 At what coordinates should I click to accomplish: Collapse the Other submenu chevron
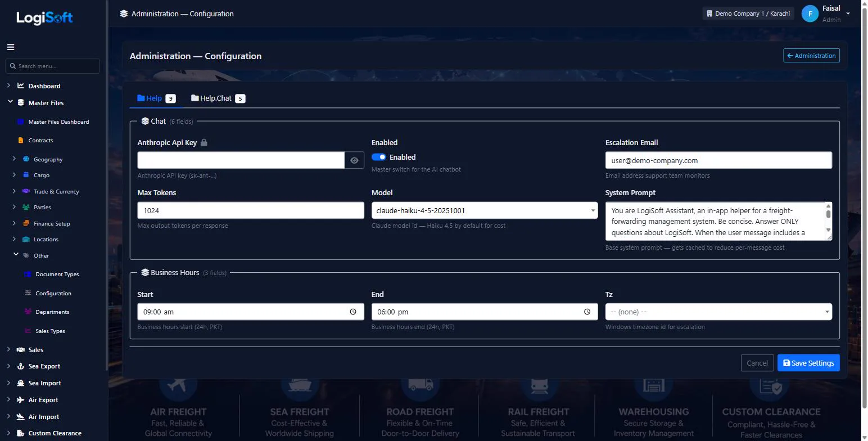[x=16, y=255]
